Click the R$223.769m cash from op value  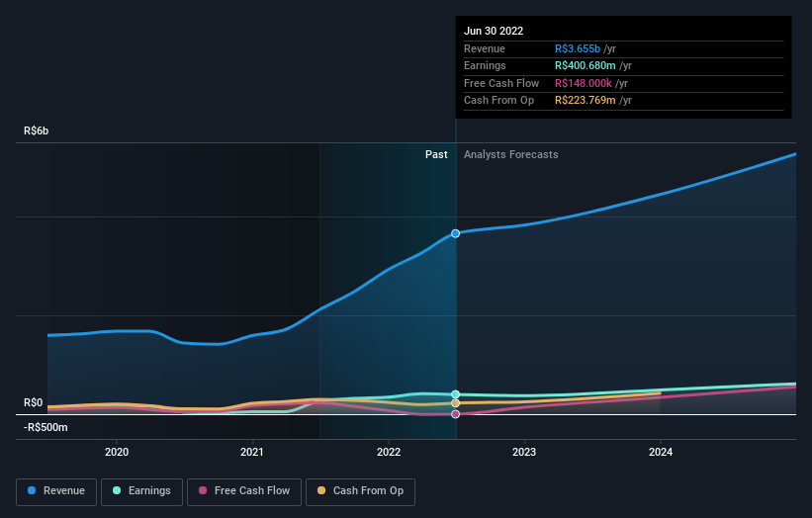click(586, 101)
